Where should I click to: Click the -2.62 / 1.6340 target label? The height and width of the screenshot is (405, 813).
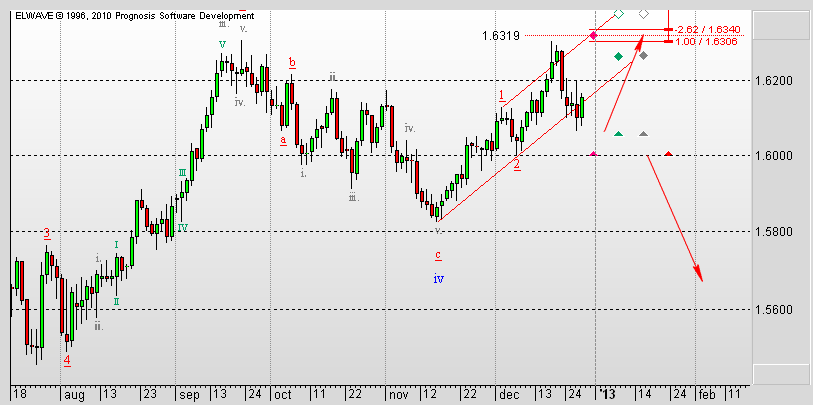pyautogui.click(x=708, y=29)
